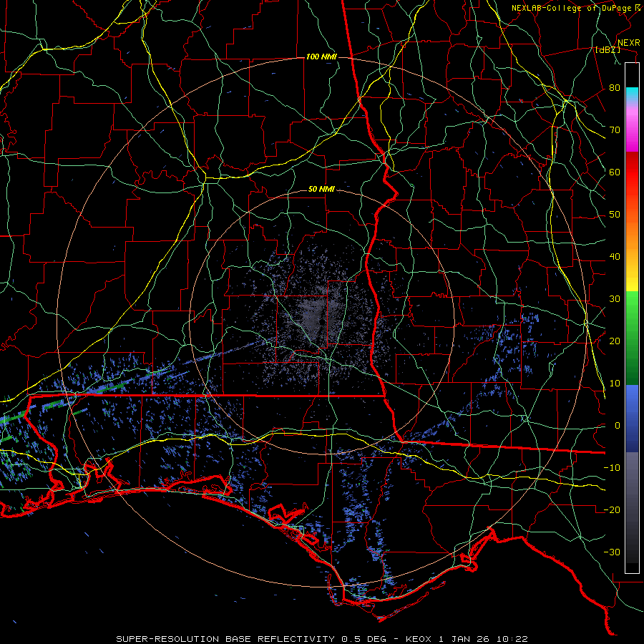Click the -30 value on the dBZ scale
This screenshot has height=644, width=644.
(x=612, y=552)
